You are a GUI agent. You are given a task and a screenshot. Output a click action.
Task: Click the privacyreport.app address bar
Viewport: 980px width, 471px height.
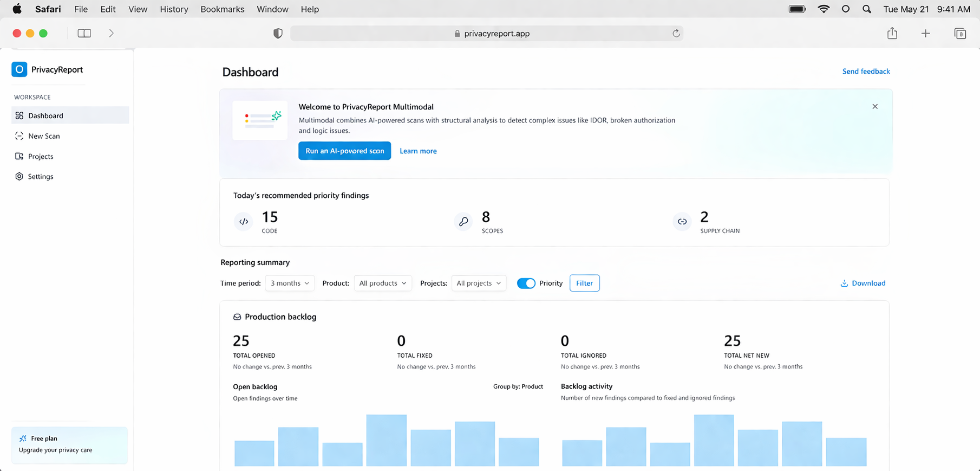click(x=486, y=34)
